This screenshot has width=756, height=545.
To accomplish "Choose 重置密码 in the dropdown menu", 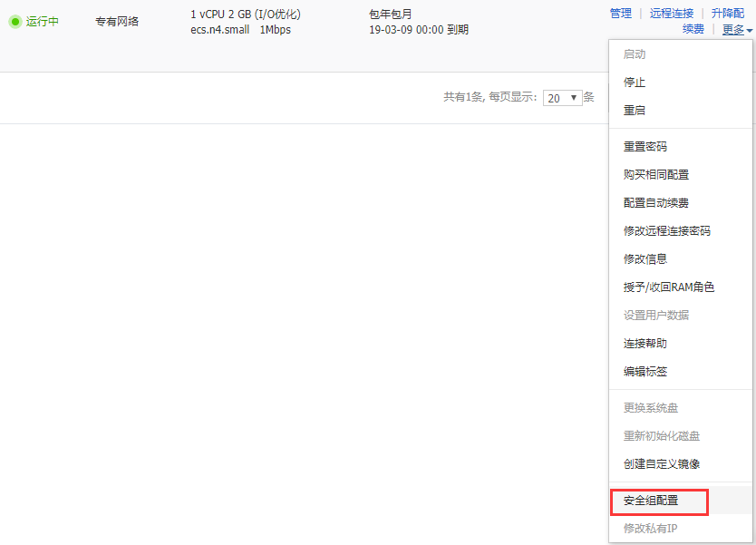I will coord(645,147).
